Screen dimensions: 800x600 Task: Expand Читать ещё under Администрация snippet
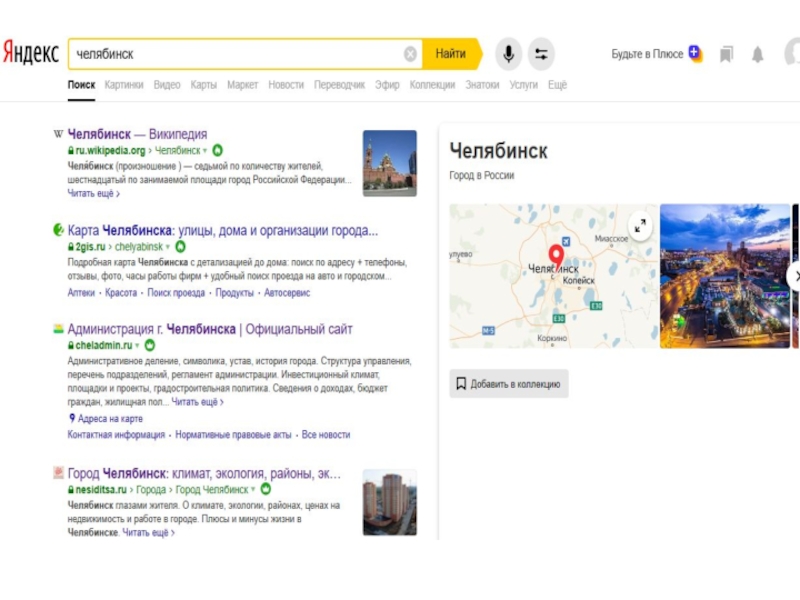197,402
